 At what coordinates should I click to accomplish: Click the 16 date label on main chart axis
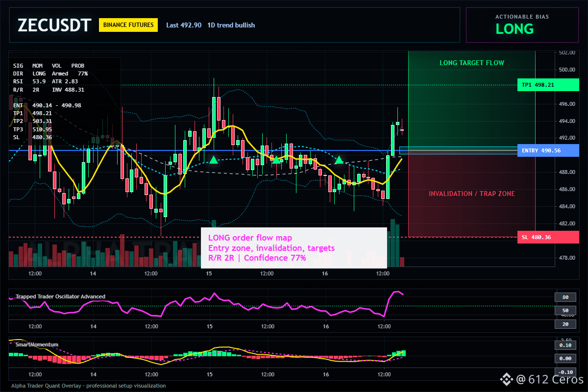tap(325, 273)
